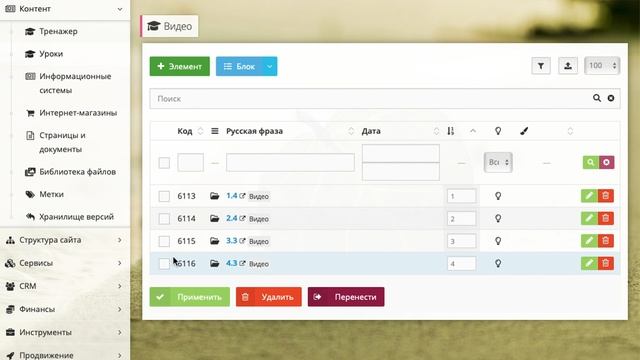Open the folder icon in row 6113
The height and width of the screenshot is (360, 640).
pos(214,196)
